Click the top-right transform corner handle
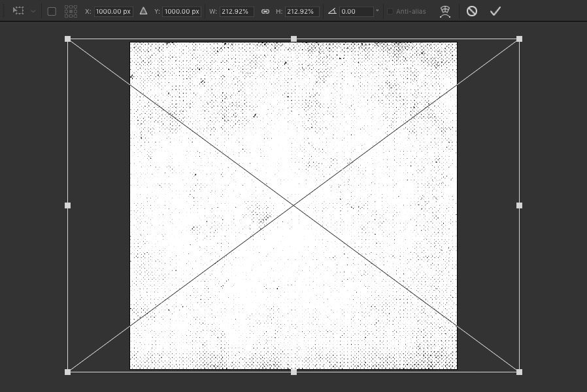The height and width of the screenshot is (392, 587). 519,39
